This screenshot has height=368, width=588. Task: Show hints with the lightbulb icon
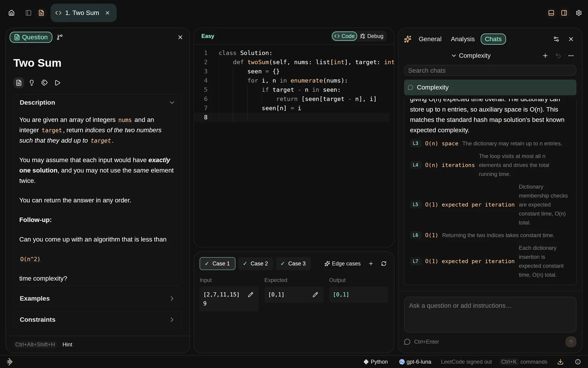coord(32,83)
